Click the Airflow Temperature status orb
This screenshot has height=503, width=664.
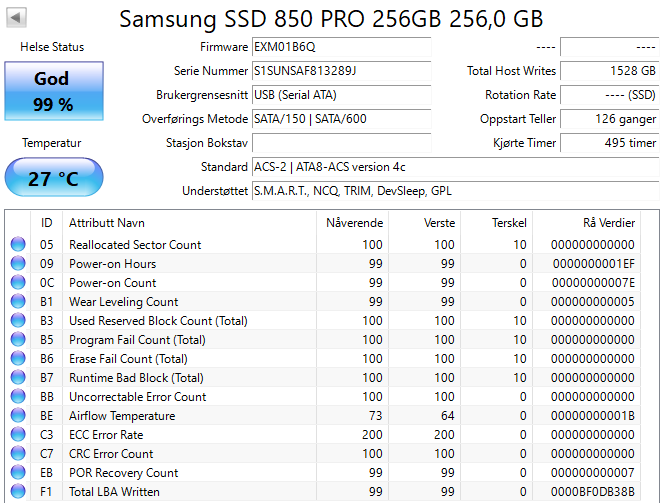click(18, 415)
